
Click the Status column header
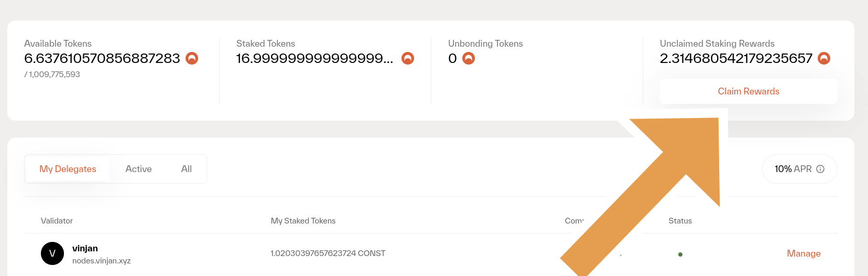[x=680, y=221]
